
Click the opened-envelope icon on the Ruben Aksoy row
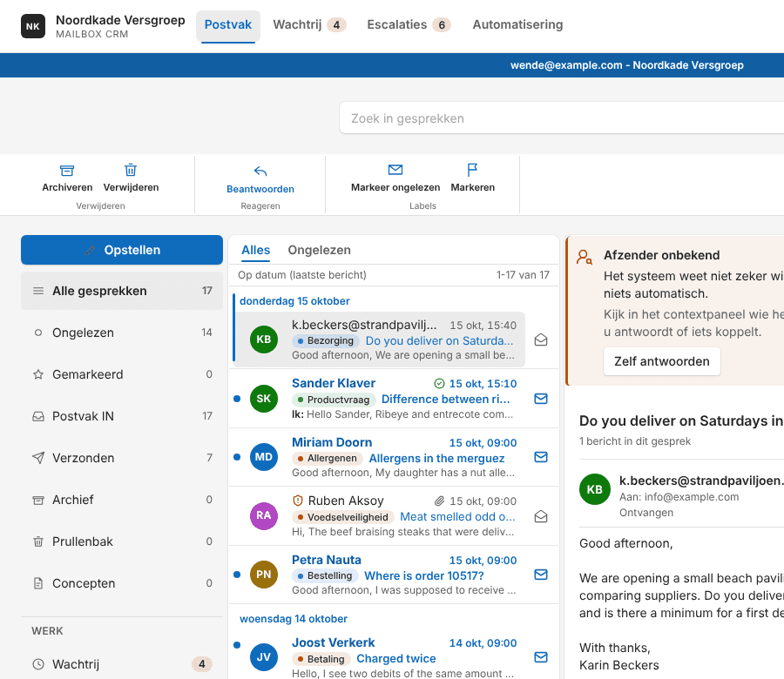point(540,516)
